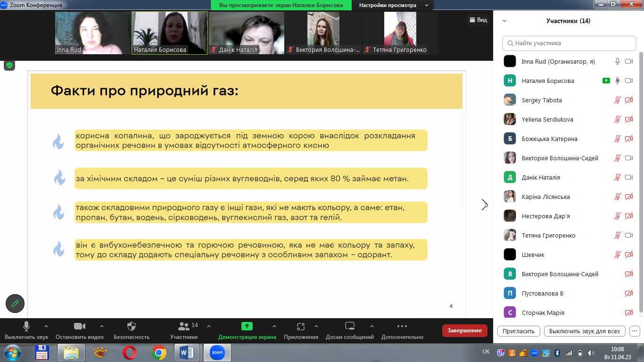This screenshot has width=644, height=362.
Task: Open the Apps icon in Zoom toolbar
Action: 301,326
